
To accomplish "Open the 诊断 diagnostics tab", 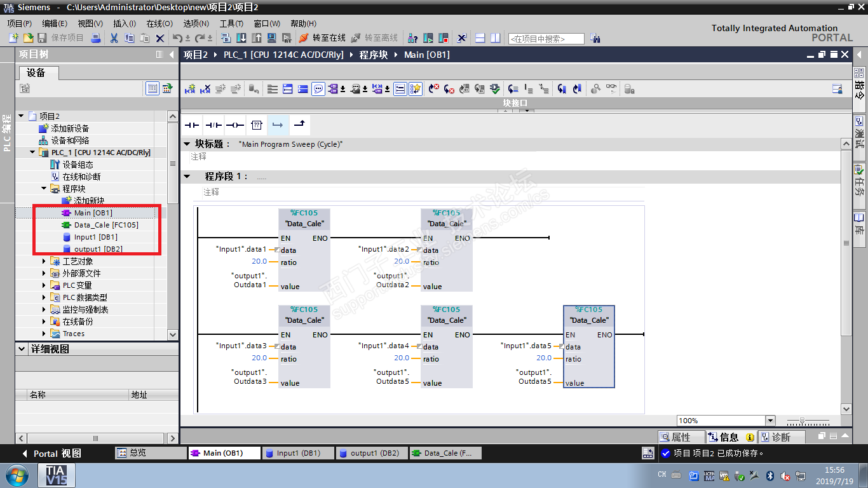I will pos(781,437).
